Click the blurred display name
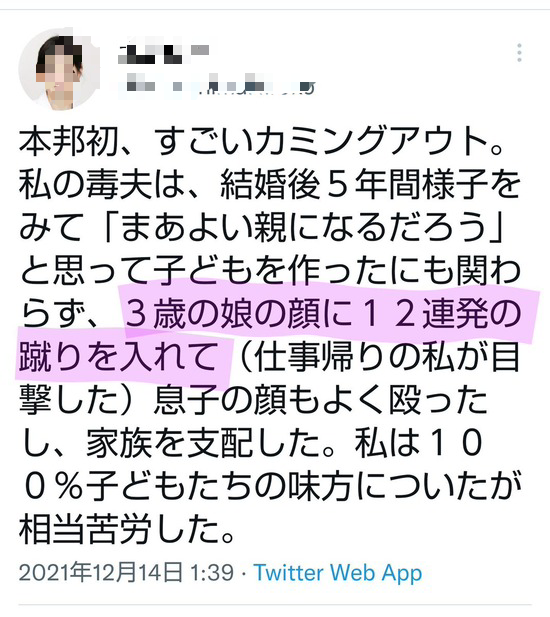The image size is (550, 617). [164, 53]
